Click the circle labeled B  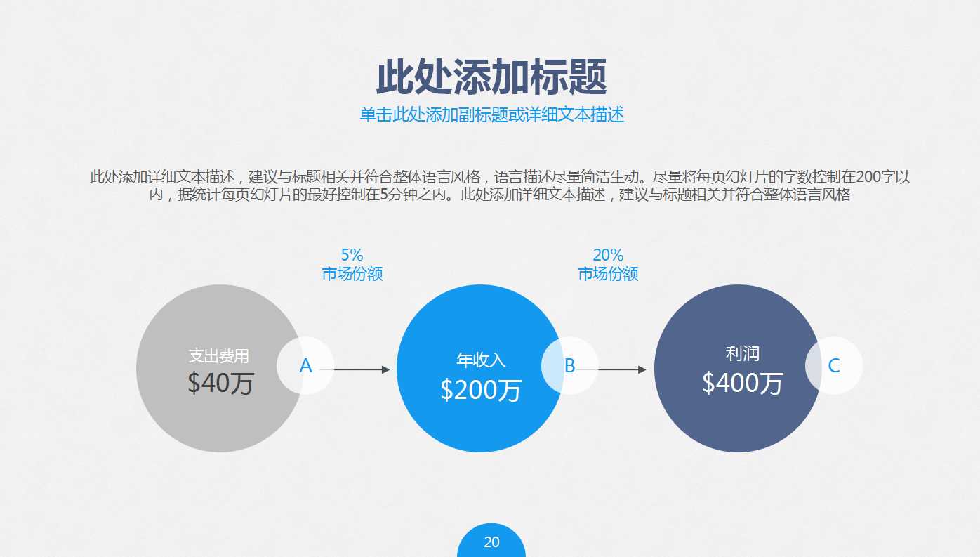tap(570, 365)
